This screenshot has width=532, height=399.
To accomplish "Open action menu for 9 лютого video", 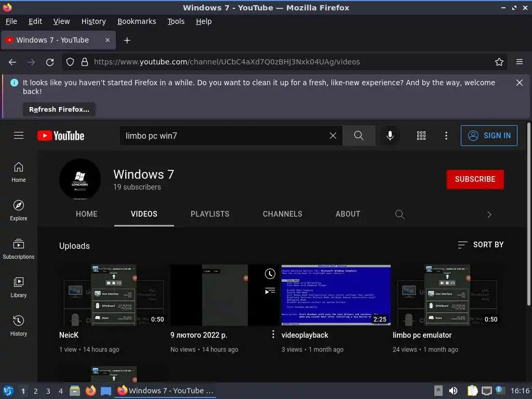I will (x=273, y=335).
